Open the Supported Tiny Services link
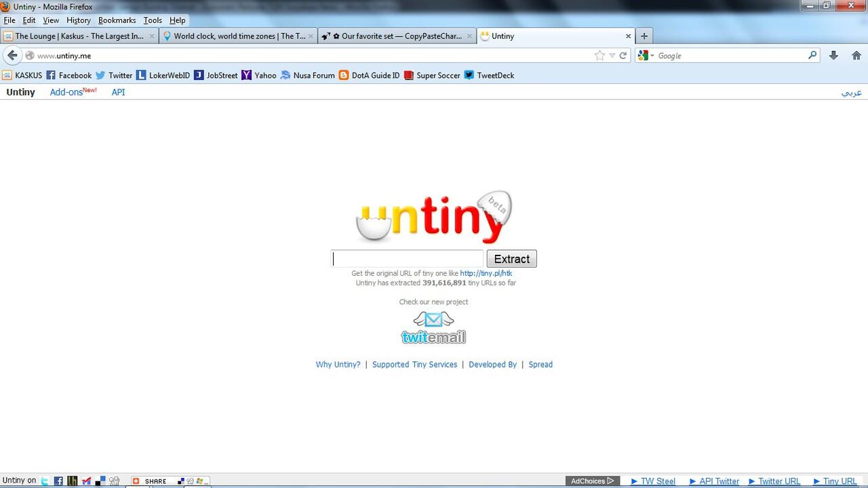Image resolution: width=868 pixels, height=488 pixels. (415, 365)
